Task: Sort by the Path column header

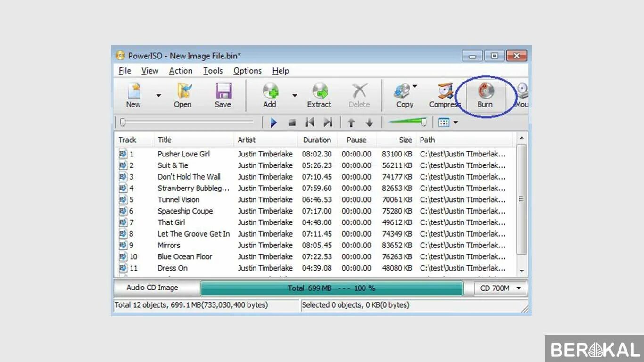Action: click(x=464, y=140)
